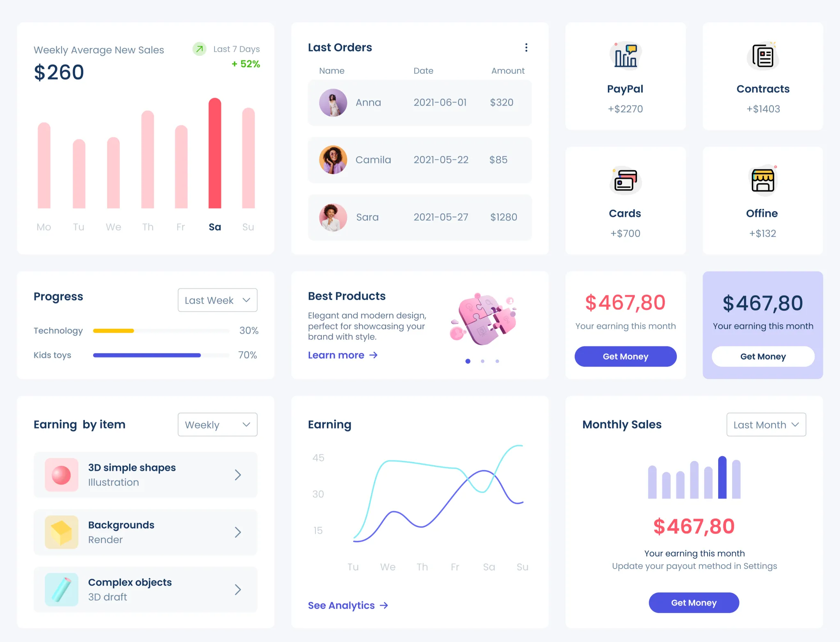Expand the Progress Last Week dropdown
The height and width of the screenshot is (642, 840).
coord(218,299)
